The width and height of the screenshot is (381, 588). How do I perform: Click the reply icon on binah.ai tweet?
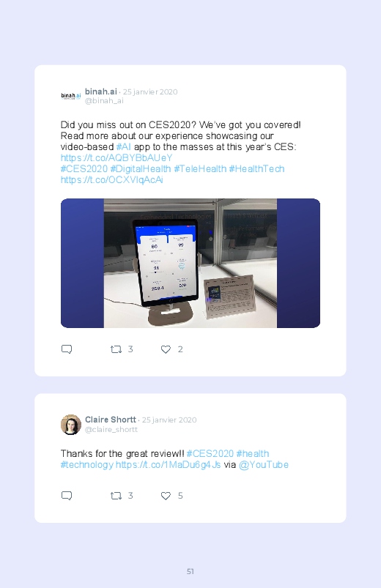point(67,349)
